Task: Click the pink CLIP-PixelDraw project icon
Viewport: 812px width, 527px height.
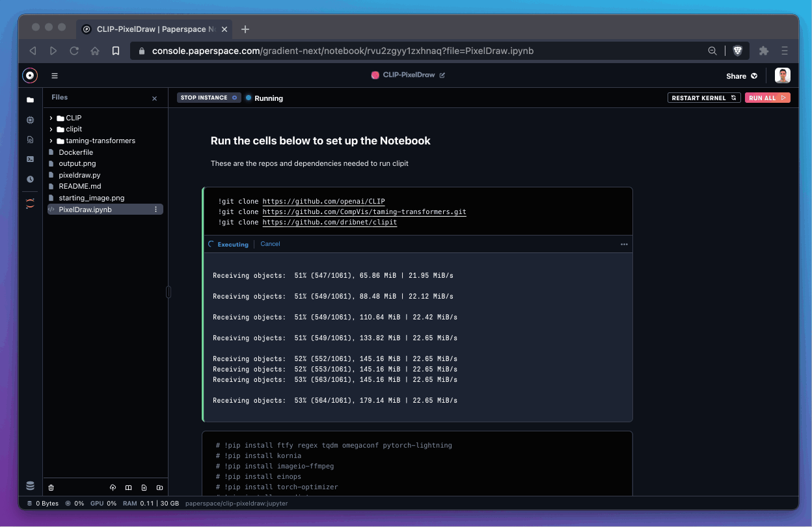Action: coord(375,75)
